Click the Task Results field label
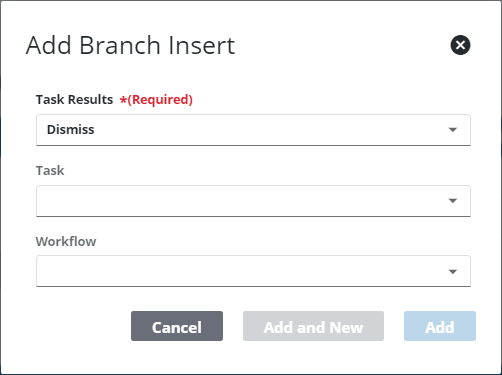The width and height of the screenshot is (502, 375). pos(74,99)
